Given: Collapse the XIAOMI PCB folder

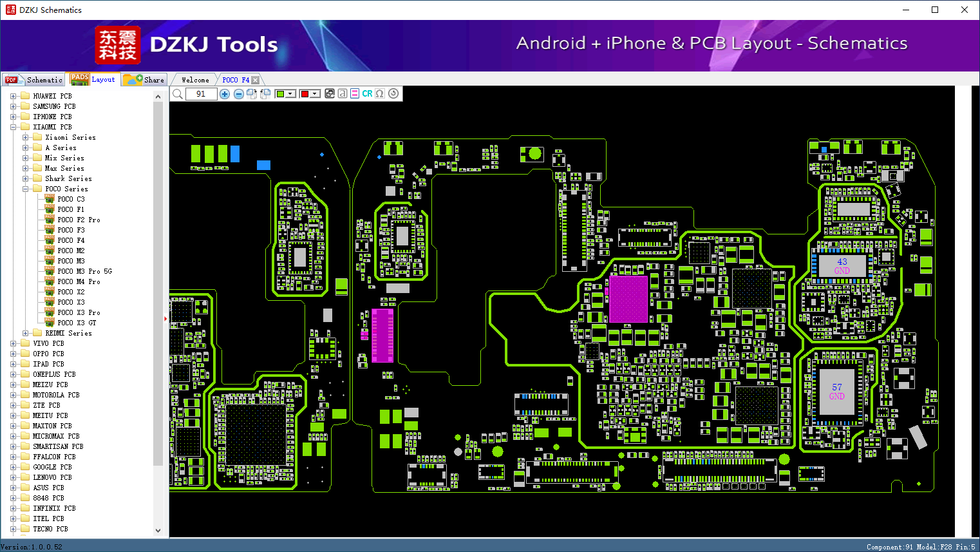Looking at the screenshot, I should point(14,127).
